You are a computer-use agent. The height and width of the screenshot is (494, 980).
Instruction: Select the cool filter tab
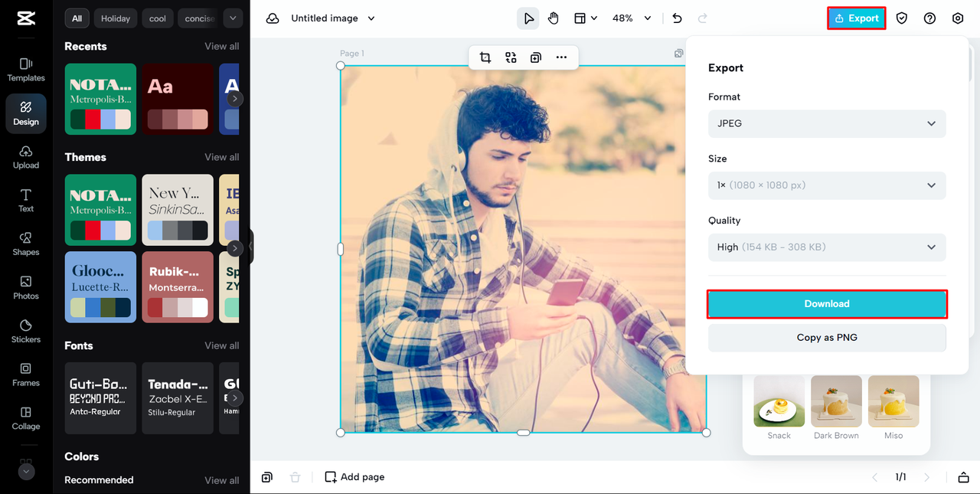158,18
